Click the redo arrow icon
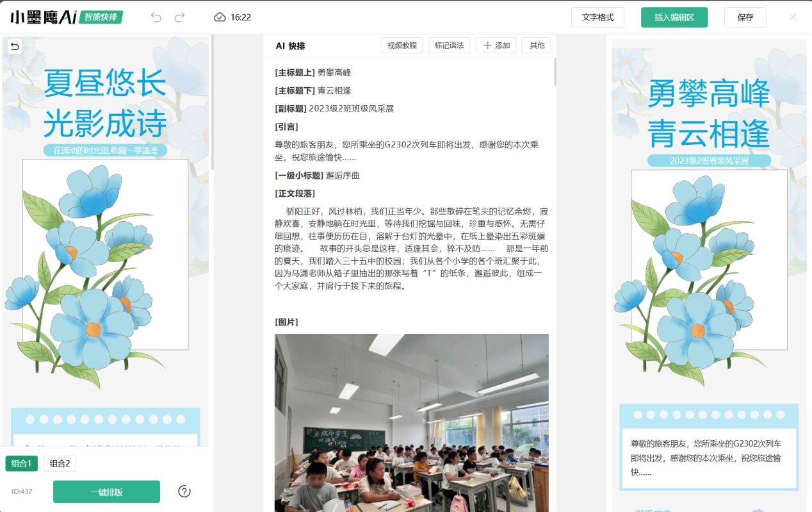Screen dimensions: 812x512 [180, 17]
